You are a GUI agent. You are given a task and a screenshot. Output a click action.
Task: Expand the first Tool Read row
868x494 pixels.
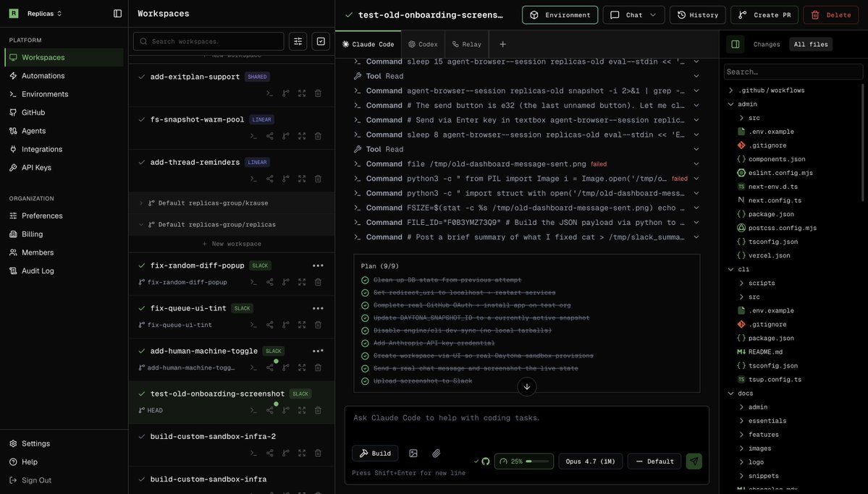tap(526, 77)
